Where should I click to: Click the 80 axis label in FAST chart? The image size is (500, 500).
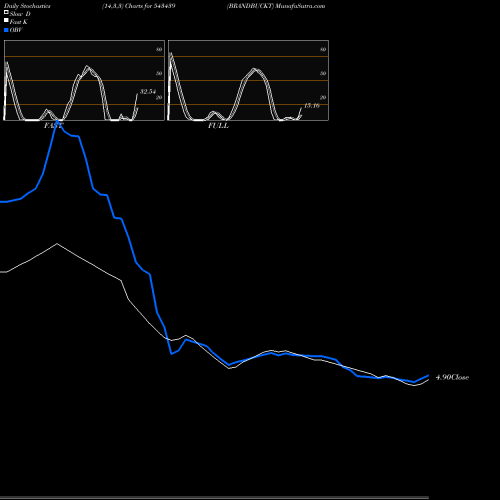(159, 49)
